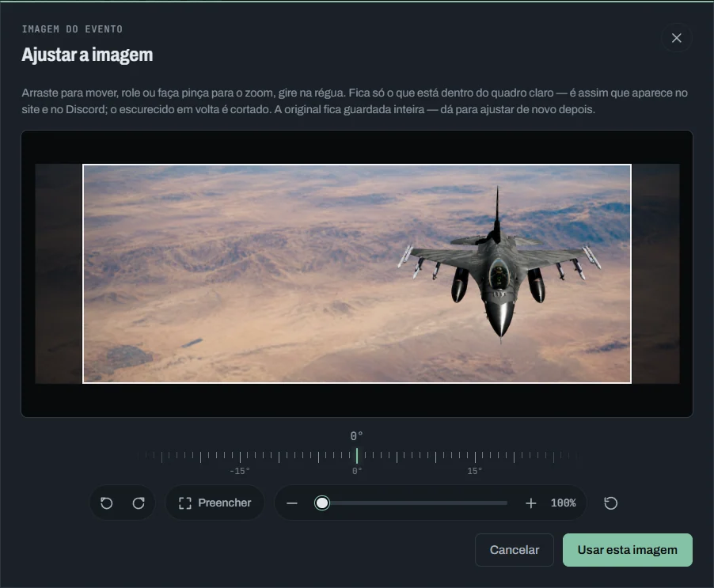Viewport: 714px width, 588px height.
Task: Click the IMAGEM DO EVENTO label
Action: (72, 29)
